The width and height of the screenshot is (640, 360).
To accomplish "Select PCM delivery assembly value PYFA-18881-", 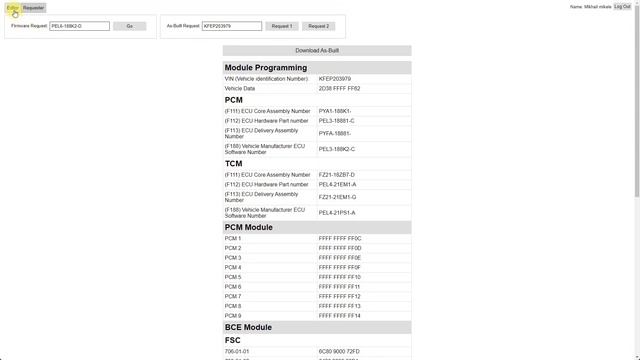I will point(335,133).
